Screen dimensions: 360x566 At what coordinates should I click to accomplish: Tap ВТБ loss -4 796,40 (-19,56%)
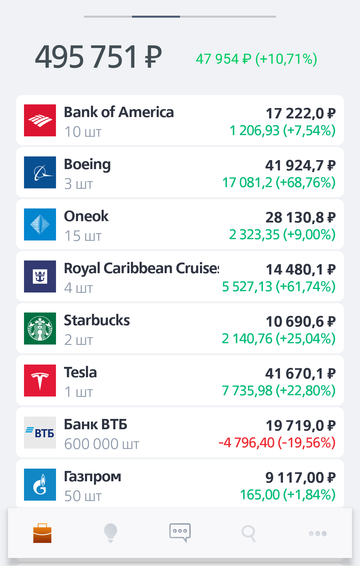277,442
